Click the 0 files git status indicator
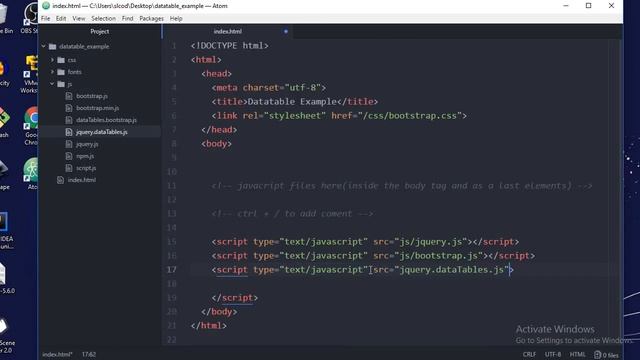 [607, 355]
